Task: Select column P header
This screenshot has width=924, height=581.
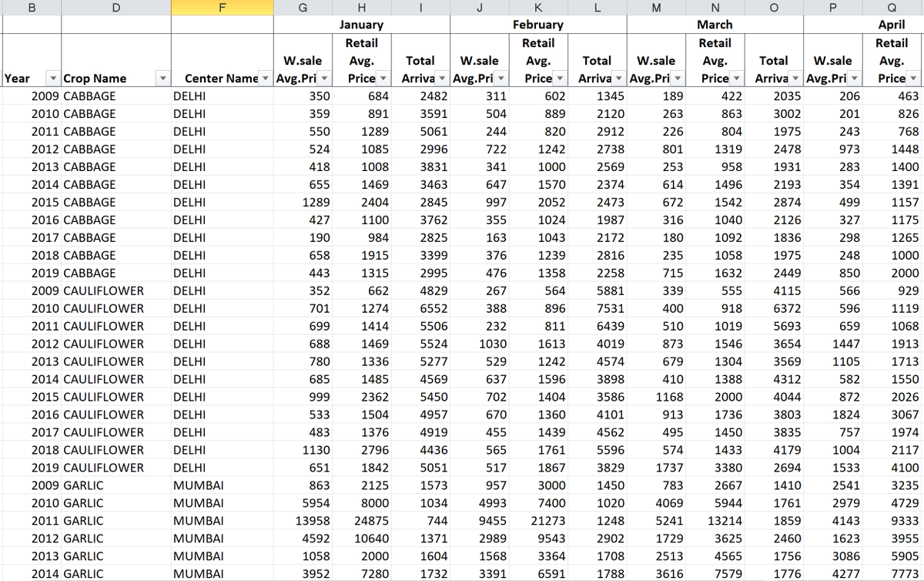Action: click(x=833, y=8)
